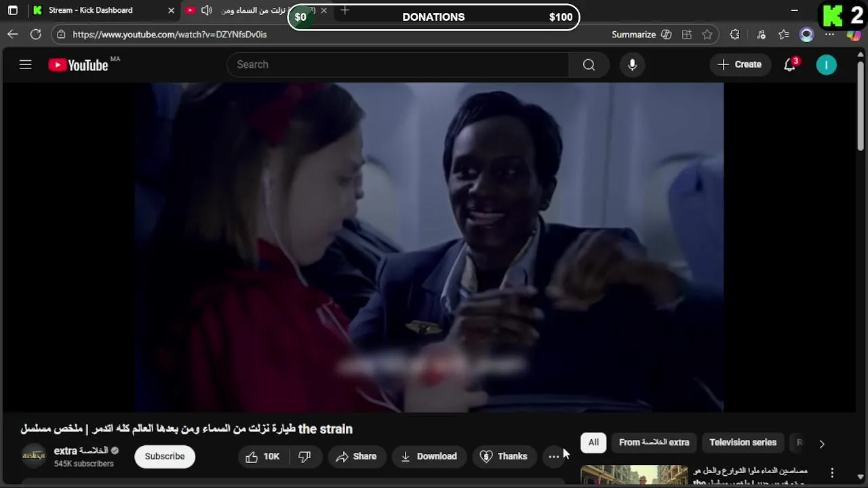Open the split screen icon in address bar

(687, 34)
